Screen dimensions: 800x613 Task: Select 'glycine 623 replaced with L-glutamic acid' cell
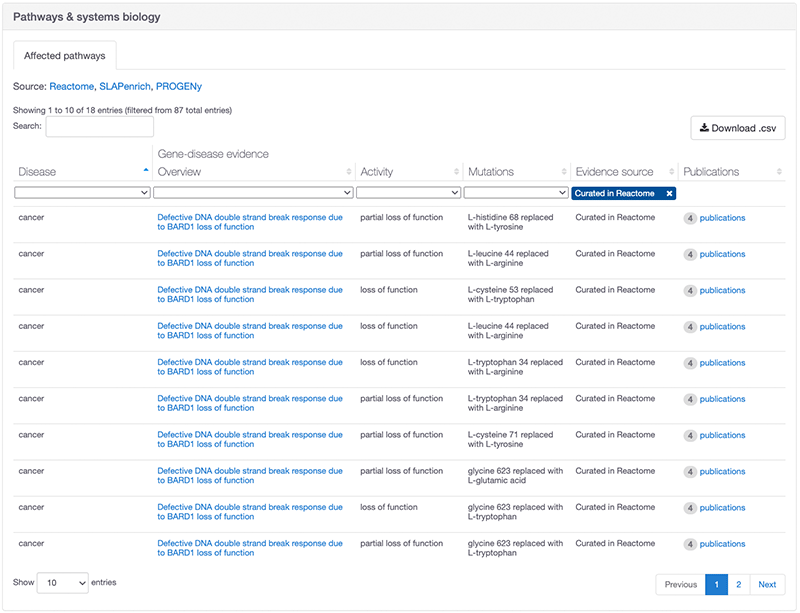(x=515, y=476)
